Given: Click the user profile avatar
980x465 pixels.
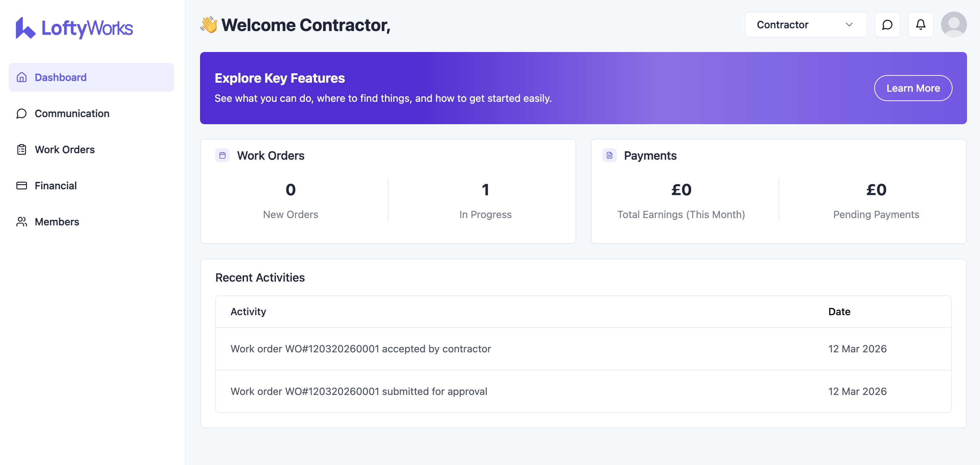Looking at the screenshot, I should coord(953,25).
